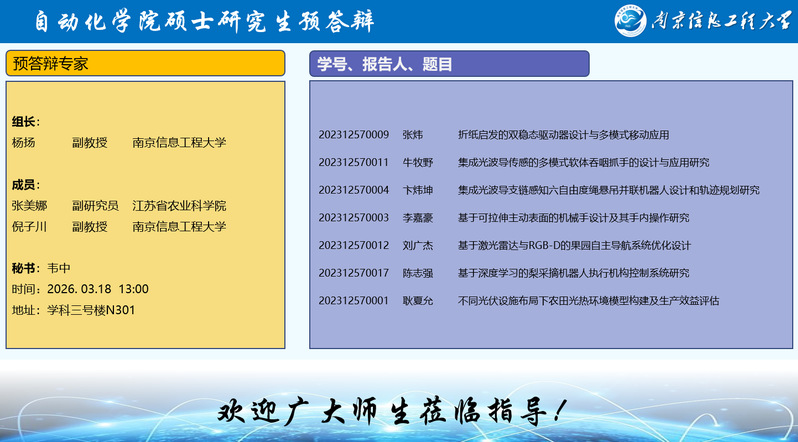Select group leader name 杨扬

coord(24,143)
